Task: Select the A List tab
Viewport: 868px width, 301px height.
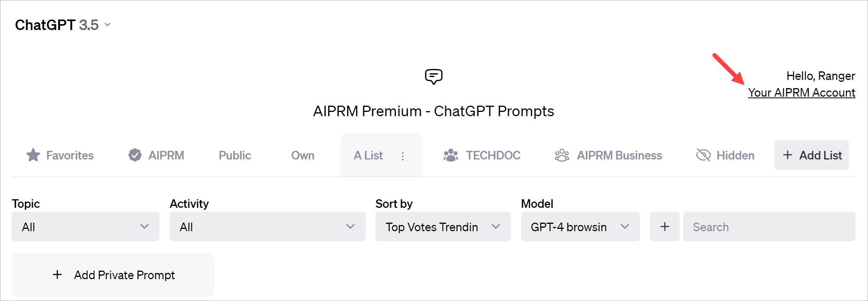Action: pyautogui.click(x=368, y=155)
